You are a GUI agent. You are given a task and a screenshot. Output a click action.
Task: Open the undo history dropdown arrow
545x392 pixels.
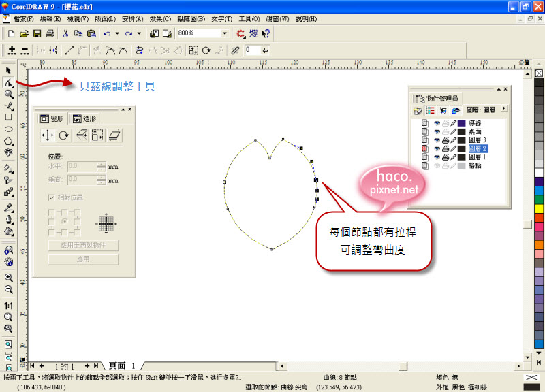coord(117,33)
